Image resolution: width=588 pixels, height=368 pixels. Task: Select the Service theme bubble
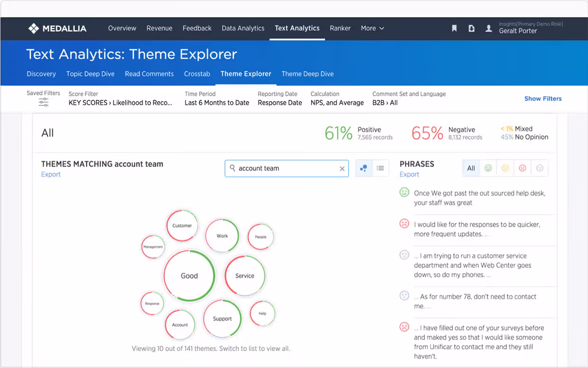point(245,276)
